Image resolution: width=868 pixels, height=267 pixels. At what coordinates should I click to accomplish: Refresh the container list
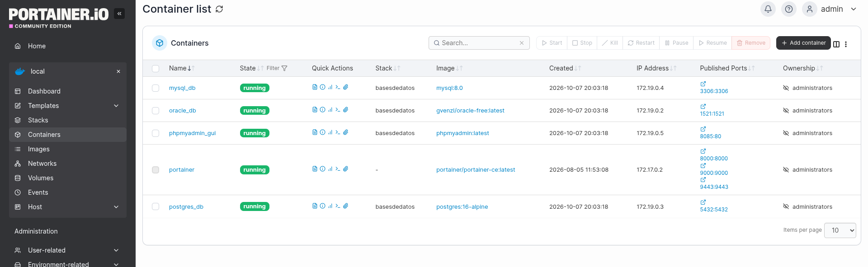pos(219,9)
